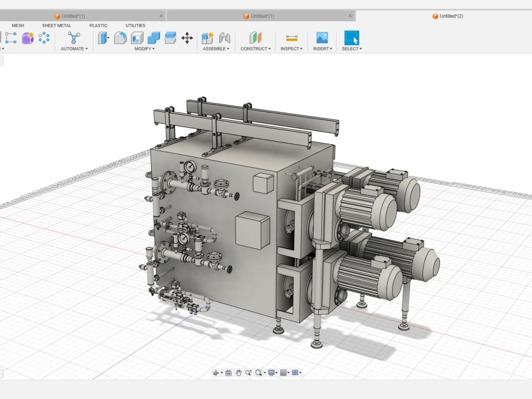Activate the Pan tool in navigation bar
The width and height of the screenshot is (532, 399).
(239, 372)
